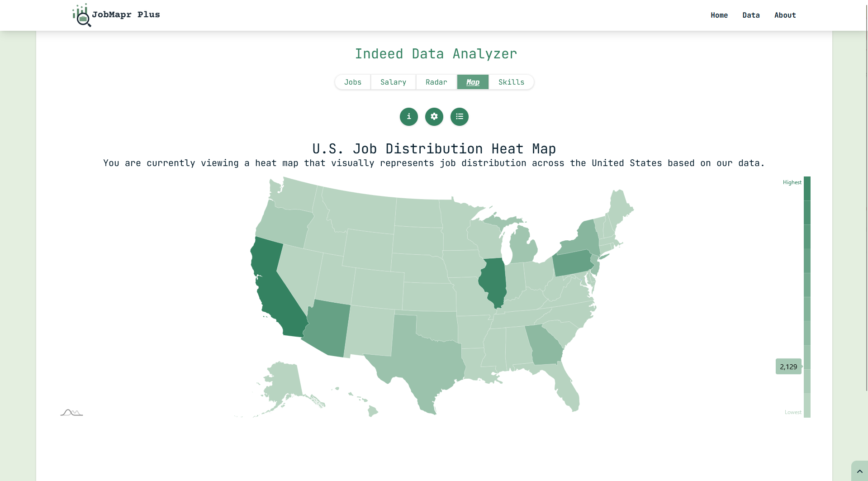Open the About nav link

pos(785,15)
